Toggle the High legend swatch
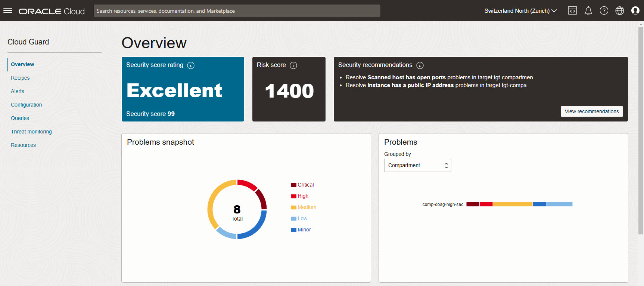This screenshot has height=286, width=644. (294, 196)
